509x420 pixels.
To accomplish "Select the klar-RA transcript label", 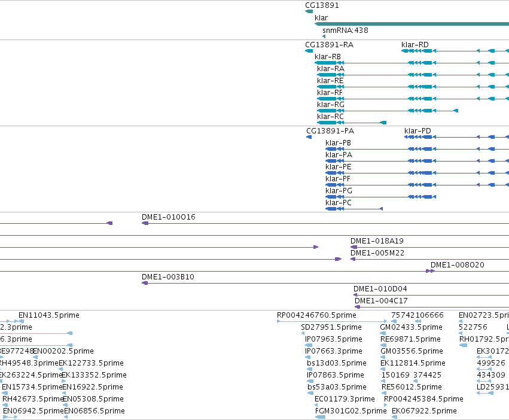I will (331, 69).
